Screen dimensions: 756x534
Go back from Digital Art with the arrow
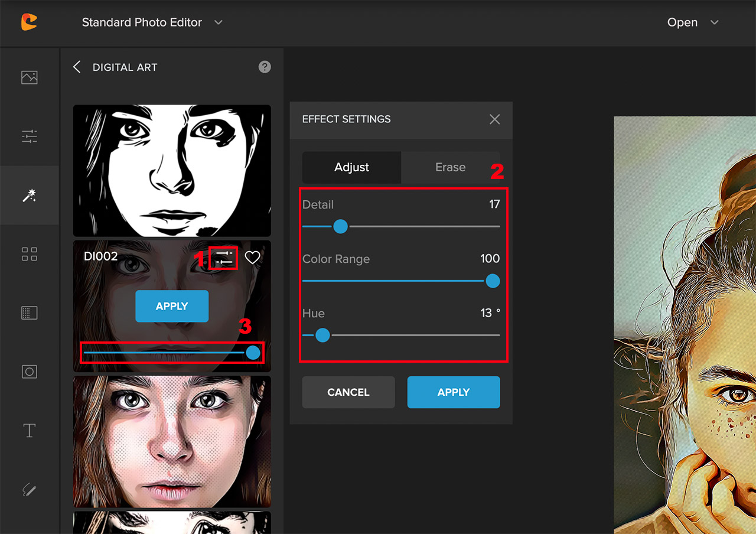(77, 67)
